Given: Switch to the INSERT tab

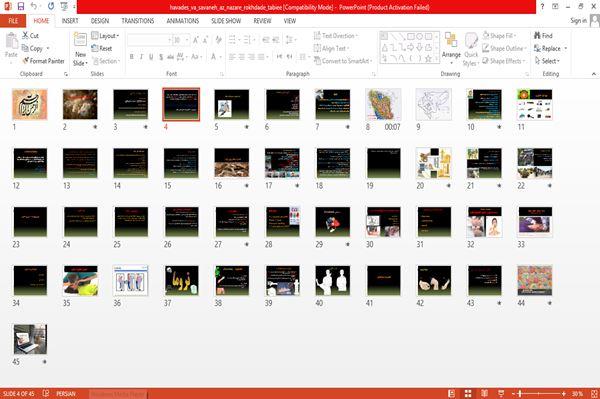Looking at the screenshot, I should point(70,21).
